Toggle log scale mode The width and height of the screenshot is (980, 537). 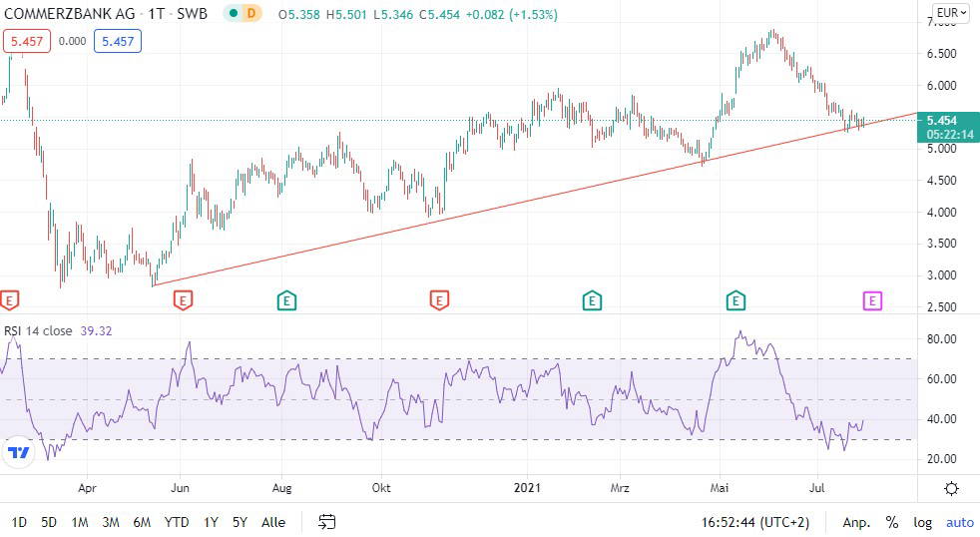922,523
